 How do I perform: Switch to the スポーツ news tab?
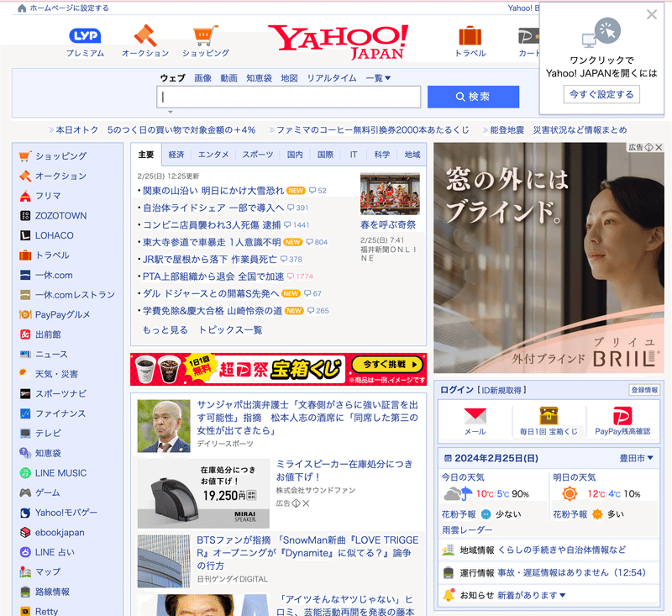pos(258,155)
